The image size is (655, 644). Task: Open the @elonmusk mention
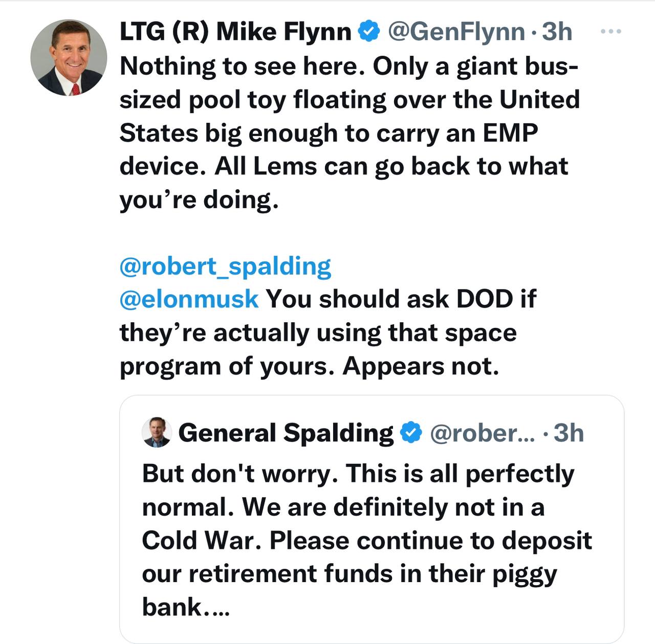pos(189,299)
